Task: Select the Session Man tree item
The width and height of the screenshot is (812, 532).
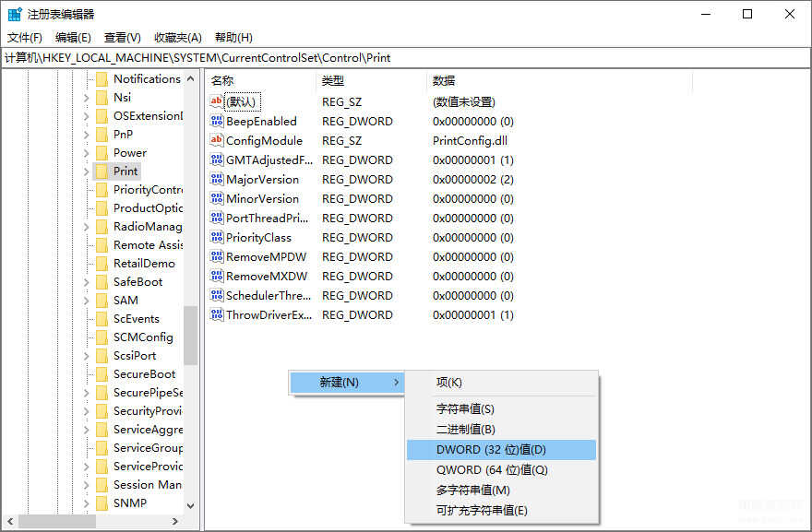Action: (x=148, y=485)
